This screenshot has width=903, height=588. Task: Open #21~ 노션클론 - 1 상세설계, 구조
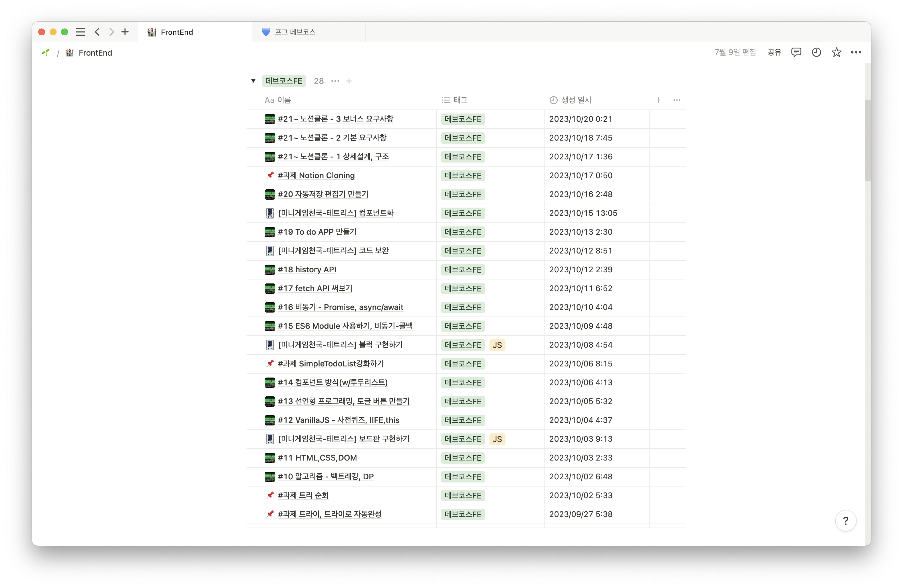333,157
